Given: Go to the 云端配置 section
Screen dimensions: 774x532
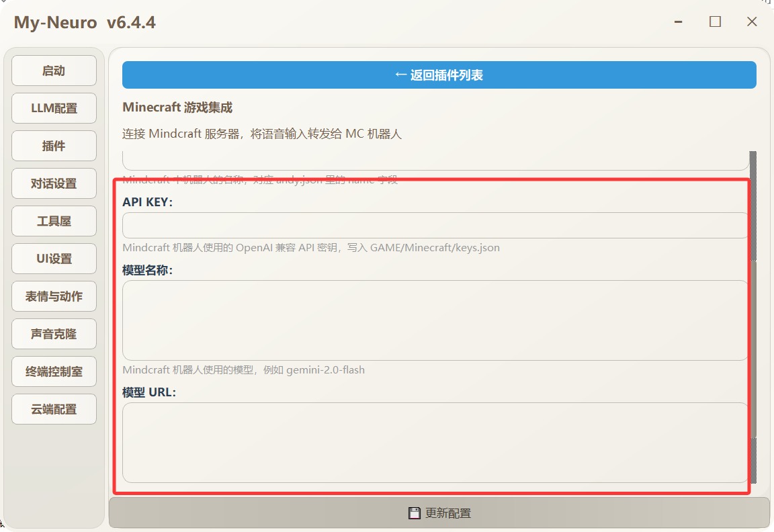Looking at the screenshot, I should click(54, 409).
